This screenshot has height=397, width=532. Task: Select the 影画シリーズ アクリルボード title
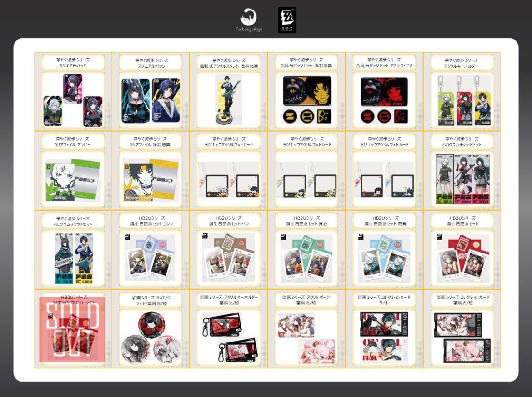tap(306, 300)
